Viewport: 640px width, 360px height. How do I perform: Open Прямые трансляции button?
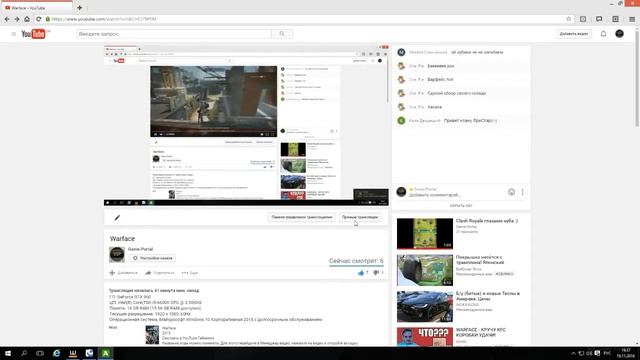pos(360,217)
